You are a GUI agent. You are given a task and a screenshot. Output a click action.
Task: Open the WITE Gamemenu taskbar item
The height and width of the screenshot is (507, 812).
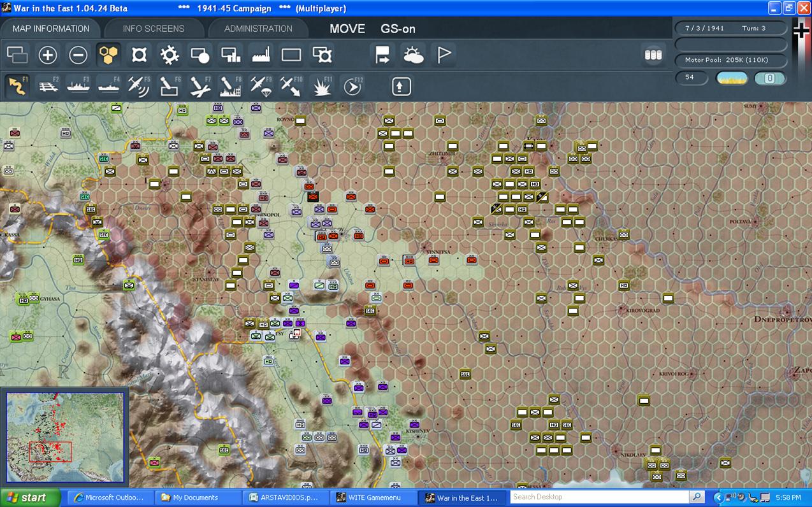tap(374, 497)
